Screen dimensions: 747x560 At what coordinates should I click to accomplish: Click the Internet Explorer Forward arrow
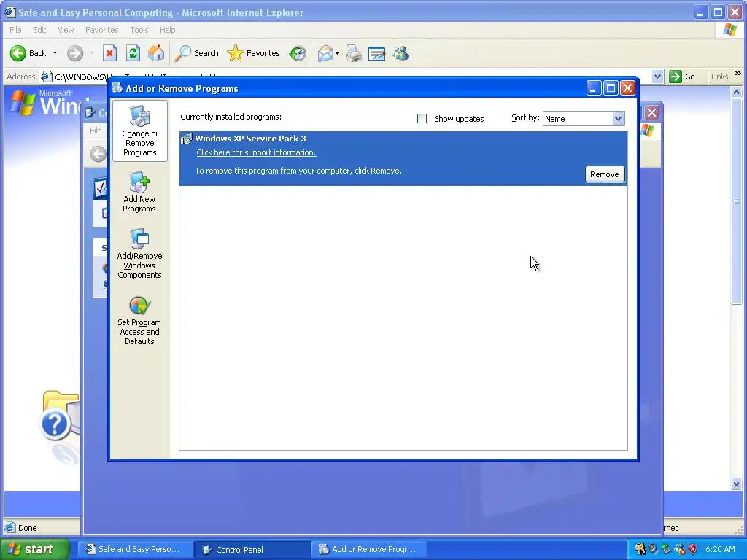75,53
